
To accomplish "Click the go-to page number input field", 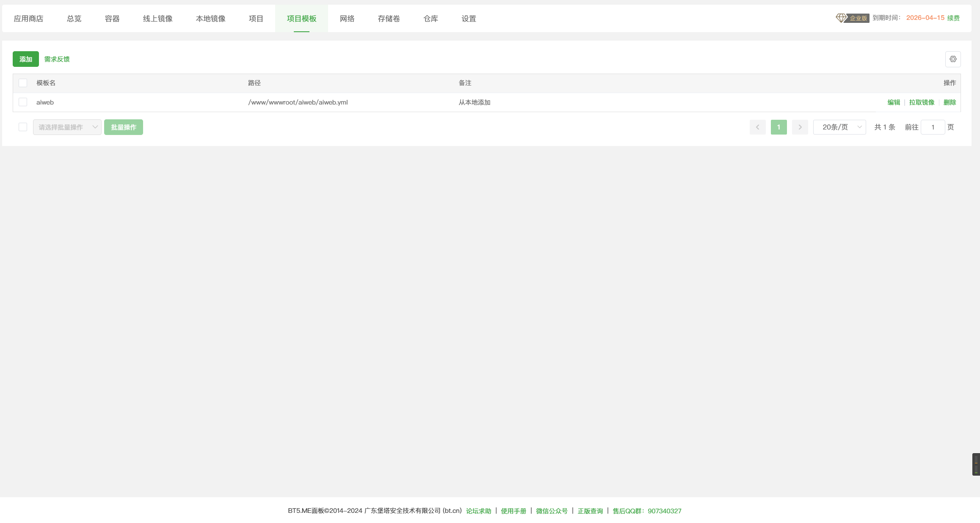I will (x=933, y=127).
